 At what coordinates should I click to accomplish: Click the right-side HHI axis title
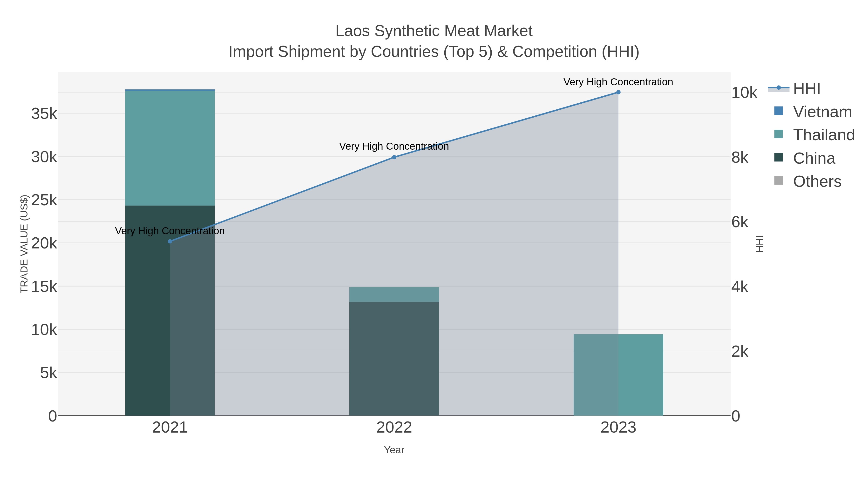pyautogui.click(x=760, y=244)
